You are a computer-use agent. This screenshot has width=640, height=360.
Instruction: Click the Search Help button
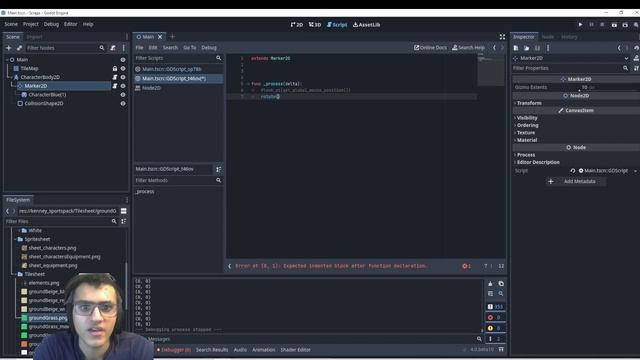pos(468,48)
